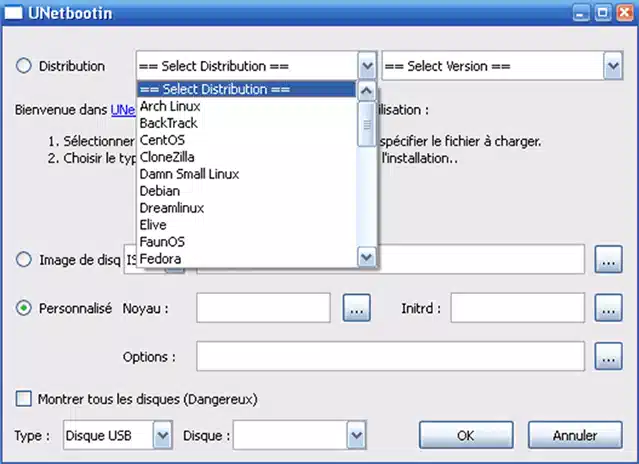This screenshot has width=639, height=464.
Task: Focus the disk image path field
Action: click(481, 259)
